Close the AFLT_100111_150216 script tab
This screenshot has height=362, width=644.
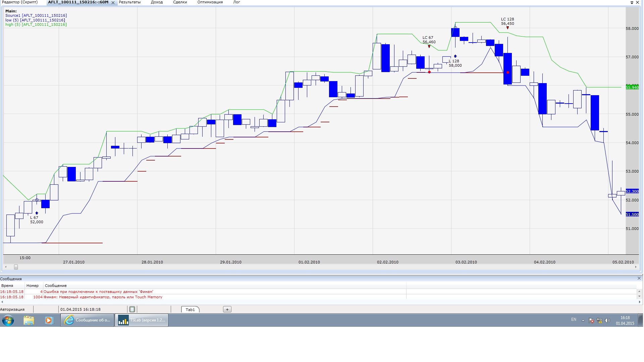tap(113, 3)
